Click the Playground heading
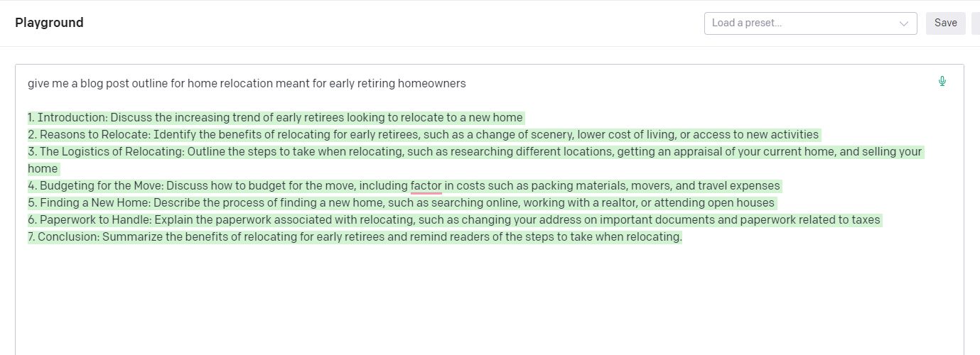The image size is (980, 355). [49, 23]
